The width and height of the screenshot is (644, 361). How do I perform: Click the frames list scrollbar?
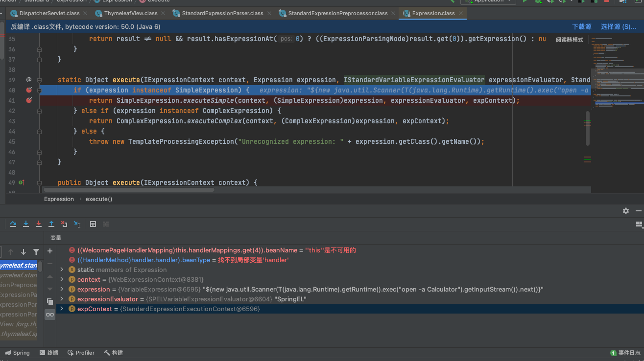[41, 267]
